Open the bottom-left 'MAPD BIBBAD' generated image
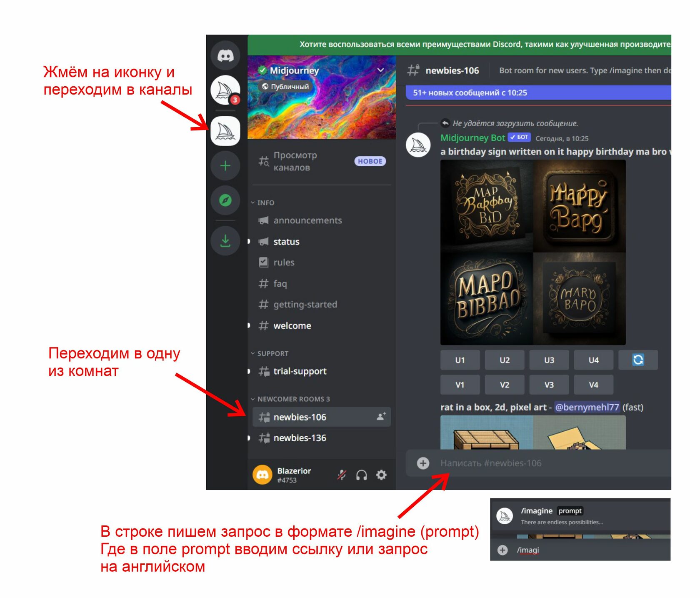Screen dimensions: 700x598 (x=487, y=299)
